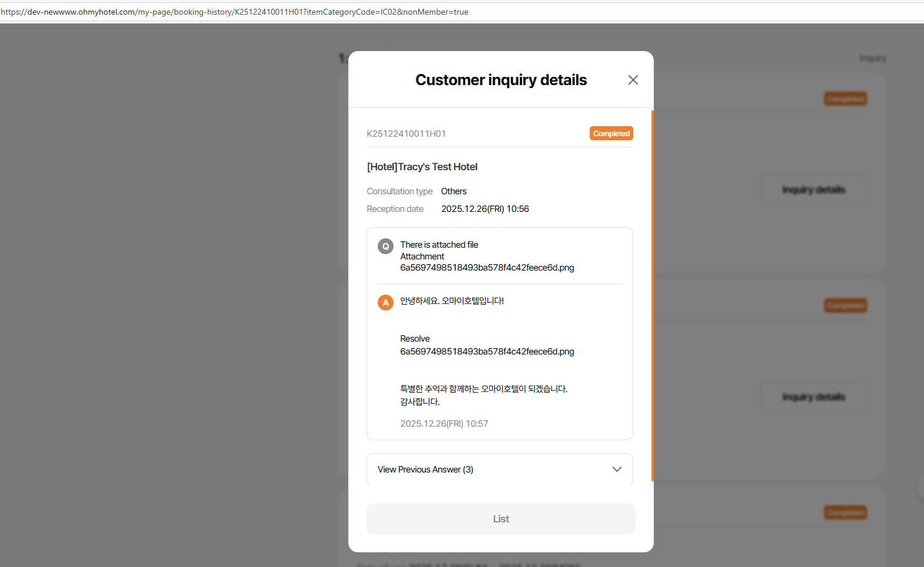The width and height of the screenshot is (924, 567).
Task: Click the orange Completed badge in dialog
Action: [611, 134]
